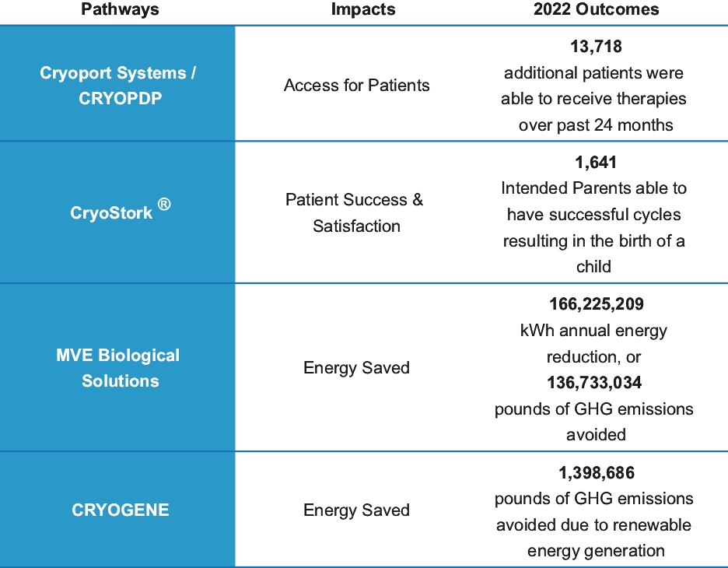Click the registered trademark symbol beside CryoStork
Viewport: 728px width, 568px height.
click(163, 205)
